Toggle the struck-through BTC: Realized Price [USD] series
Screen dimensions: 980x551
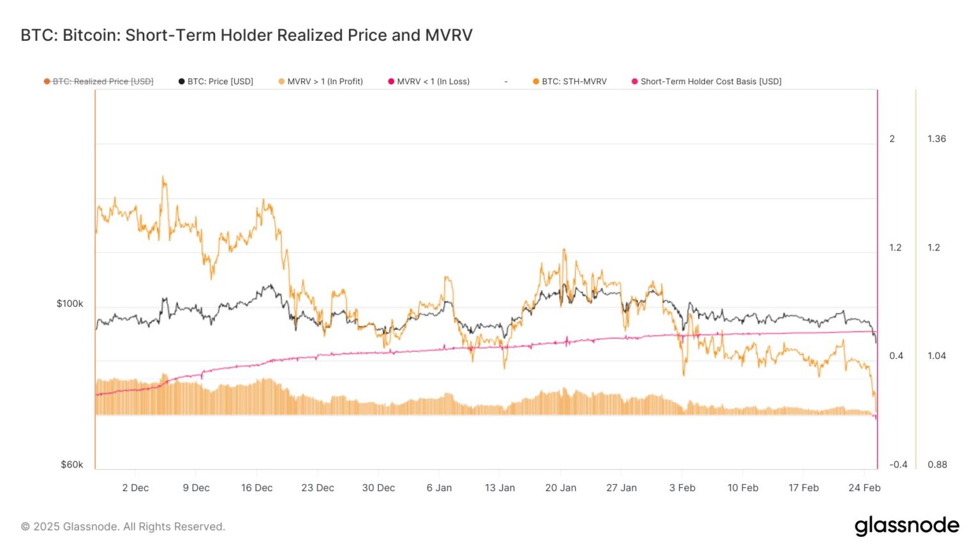tap(103, 82)
